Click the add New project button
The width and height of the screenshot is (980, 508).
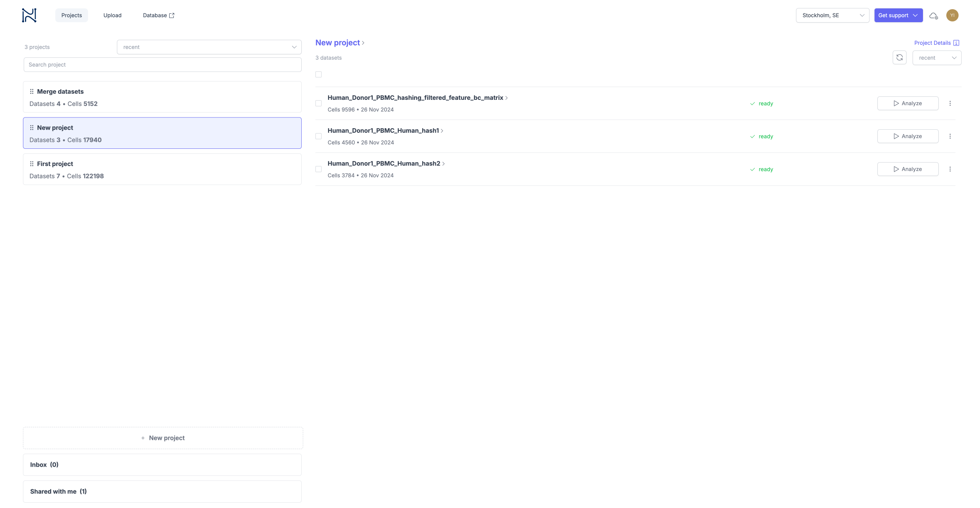[x=163, y=438]
